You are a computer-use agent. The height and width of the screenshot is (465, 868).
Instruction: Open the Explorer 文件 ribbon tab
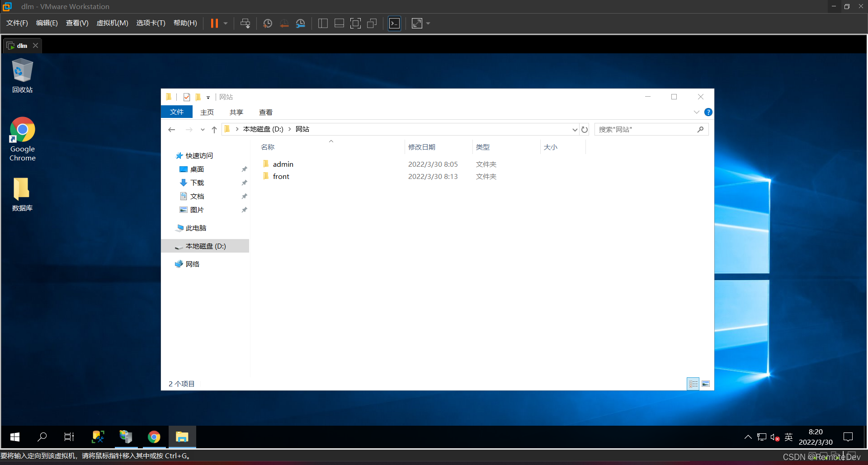coord(177,112)
